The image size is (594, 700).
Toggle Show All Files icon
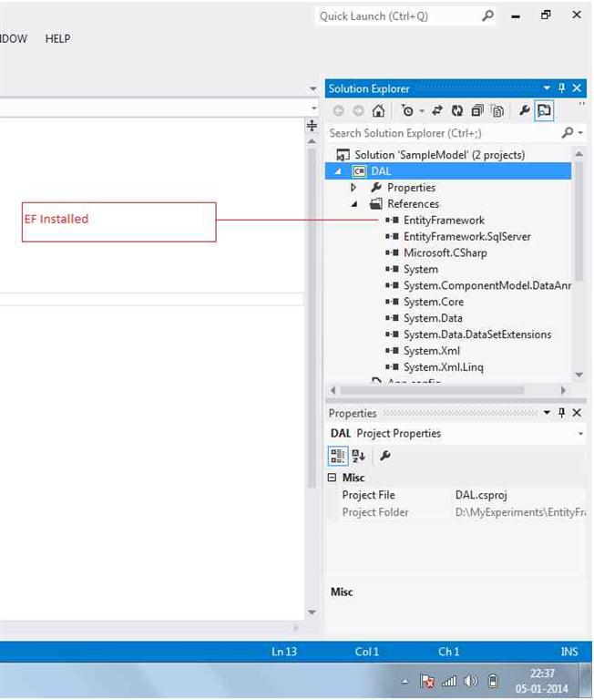497,110
